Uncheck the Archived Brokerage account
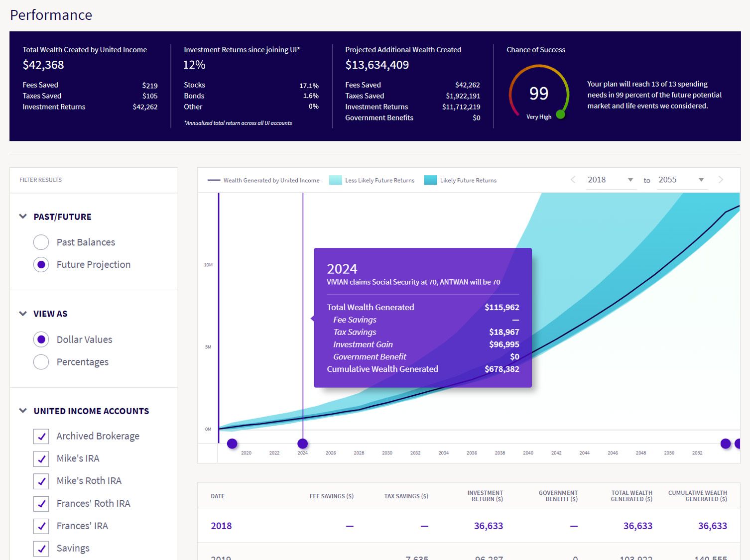This screenshot has height=560, width=750. click(41, 437)
